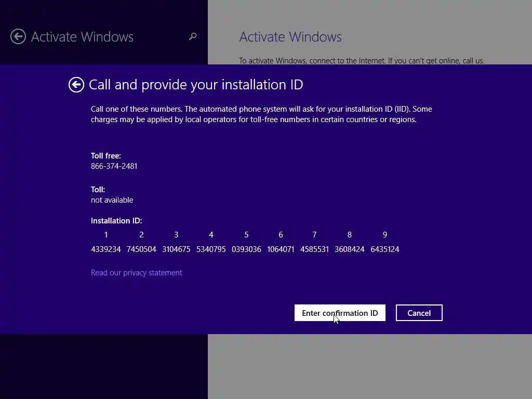Click the 'not available' toll text
The height and width of the screenshot is (399, 532).
pos(112,200)
